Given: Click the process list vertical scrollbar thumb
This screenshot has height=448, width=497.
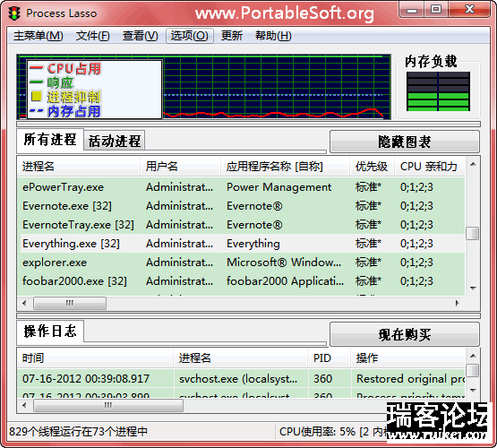Looking at the screenshot, I should click(473, 234).
